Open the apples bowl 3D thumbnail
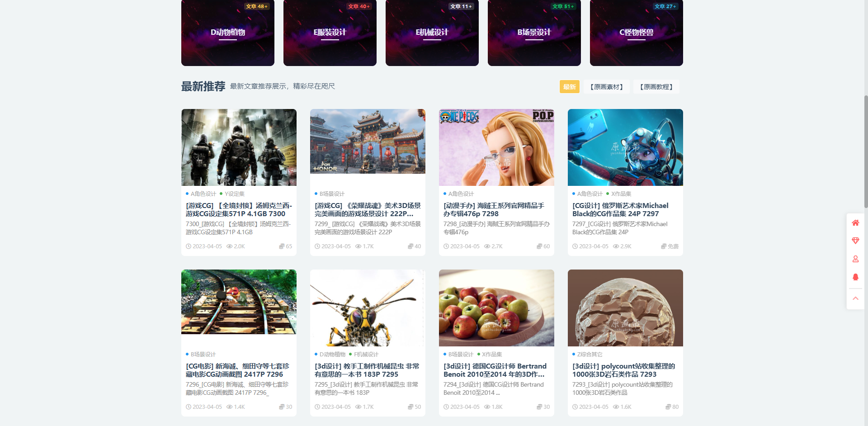Screen dimensions: 868x426 pos(496,308)
